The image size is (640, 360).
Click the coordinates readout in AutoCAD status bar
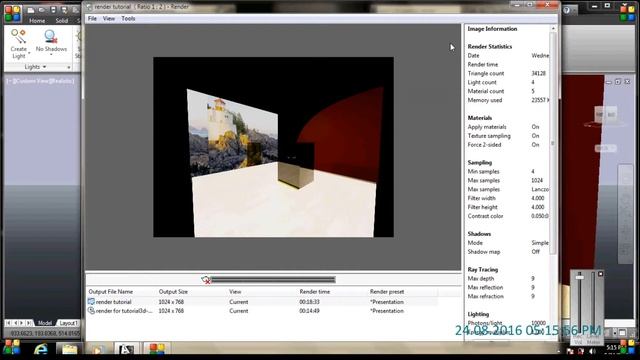coord(45,333)
